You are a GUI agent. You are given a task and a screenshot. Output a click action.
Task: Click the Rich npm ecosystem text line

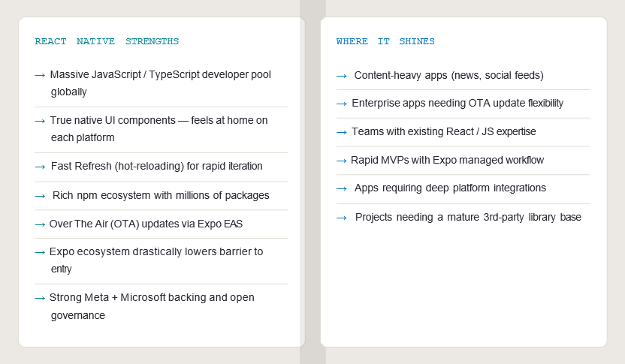[x=161, y=196]
